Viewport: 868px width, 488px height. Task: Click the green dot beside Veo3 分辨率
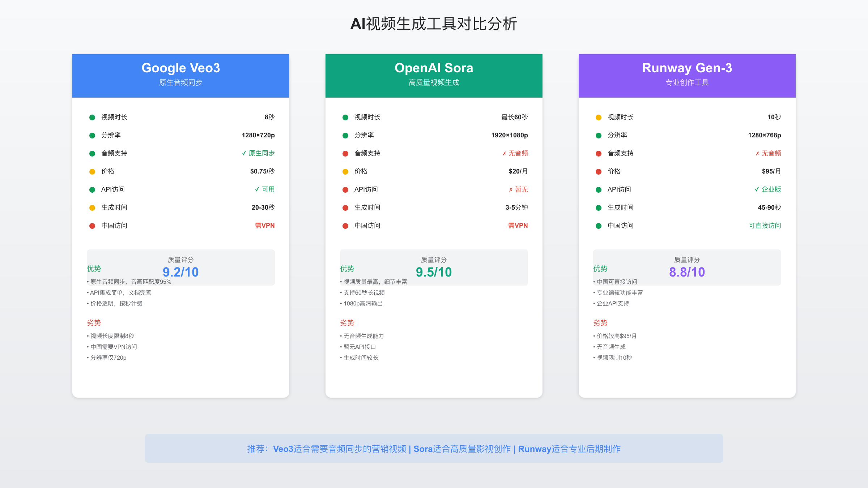pos(92,136)
